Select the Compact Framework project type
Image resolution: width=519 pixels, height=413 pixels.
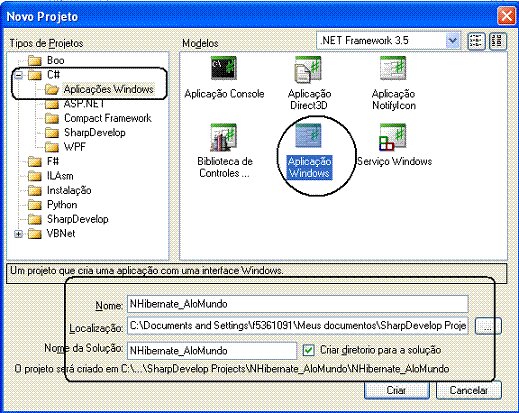point(98,118)
